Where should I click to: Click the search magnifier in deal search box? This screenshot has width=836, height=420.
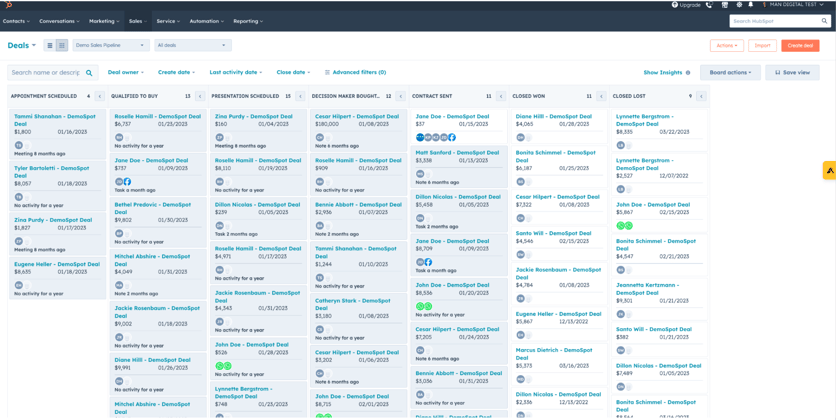89,73
